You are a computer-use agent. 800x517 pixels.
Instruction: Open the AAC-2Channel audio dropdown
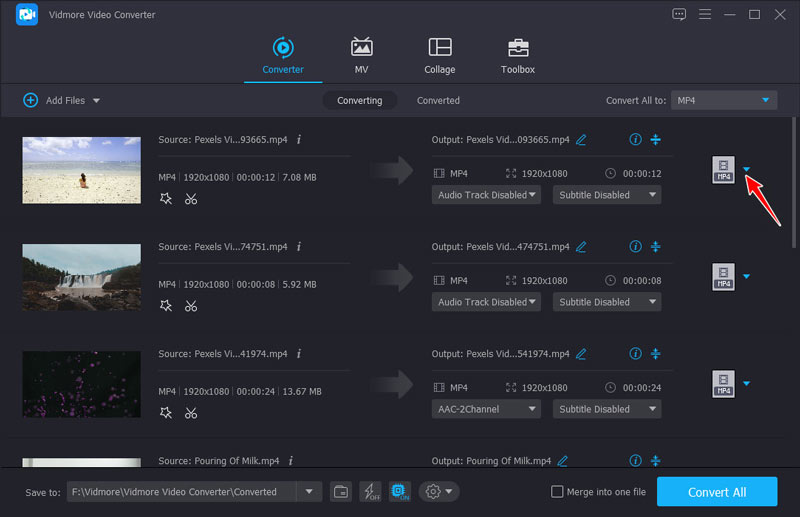point(487,409)
